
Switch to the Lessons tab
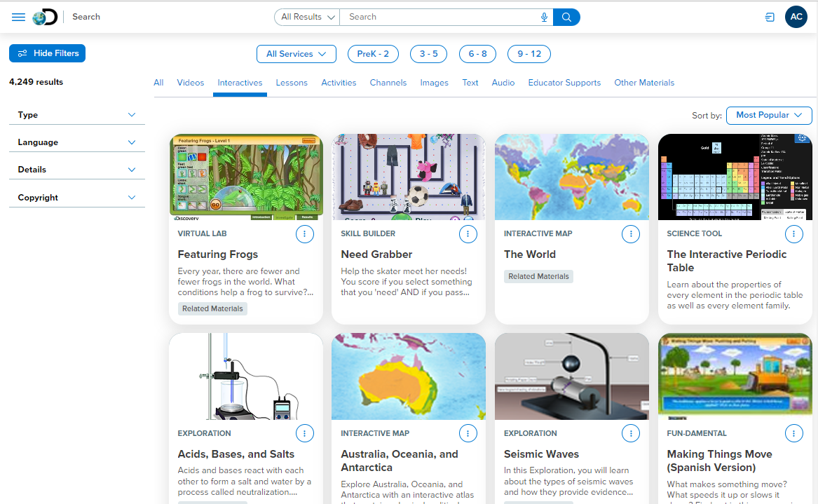click(292, 83)
